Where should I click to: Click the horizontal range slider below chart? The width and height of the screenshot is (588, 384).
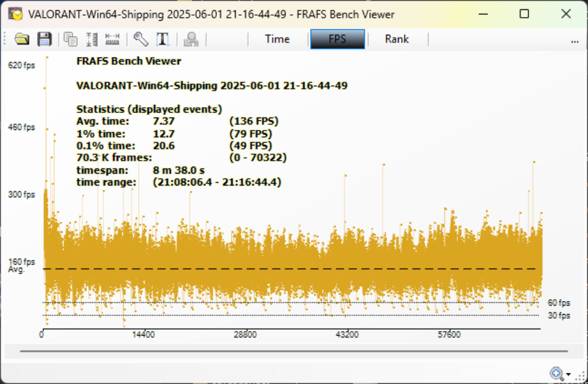(294, 351)
